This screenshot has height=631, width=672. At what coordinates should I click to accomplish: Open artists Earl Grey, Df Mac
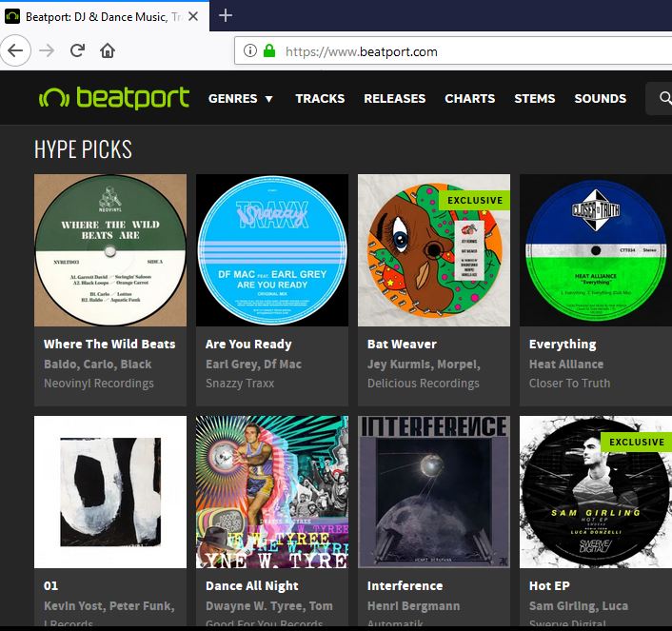click(254, 365)
